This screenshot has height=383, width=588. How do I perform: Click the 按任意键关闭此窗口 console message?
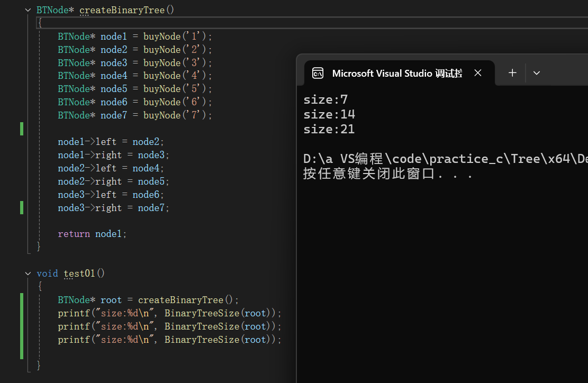click(x=388, y=174)
